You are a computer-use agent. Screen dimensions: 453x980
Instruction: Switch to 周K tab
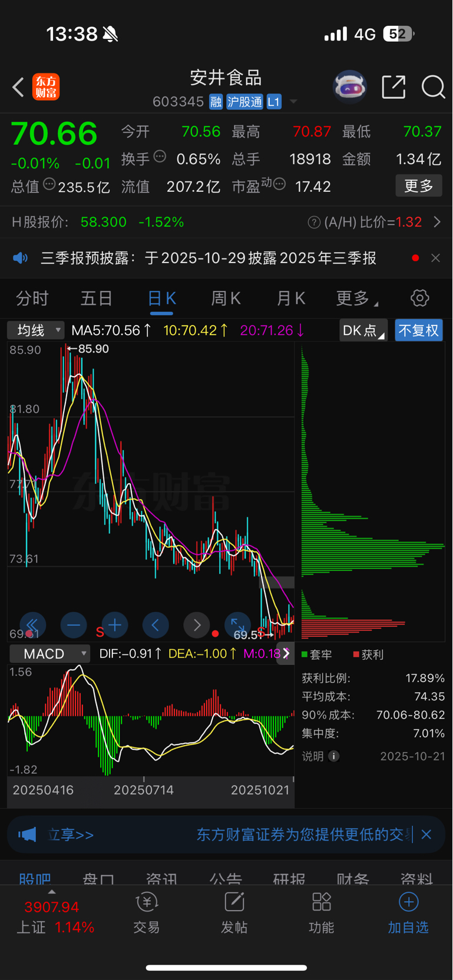point(226,298)
